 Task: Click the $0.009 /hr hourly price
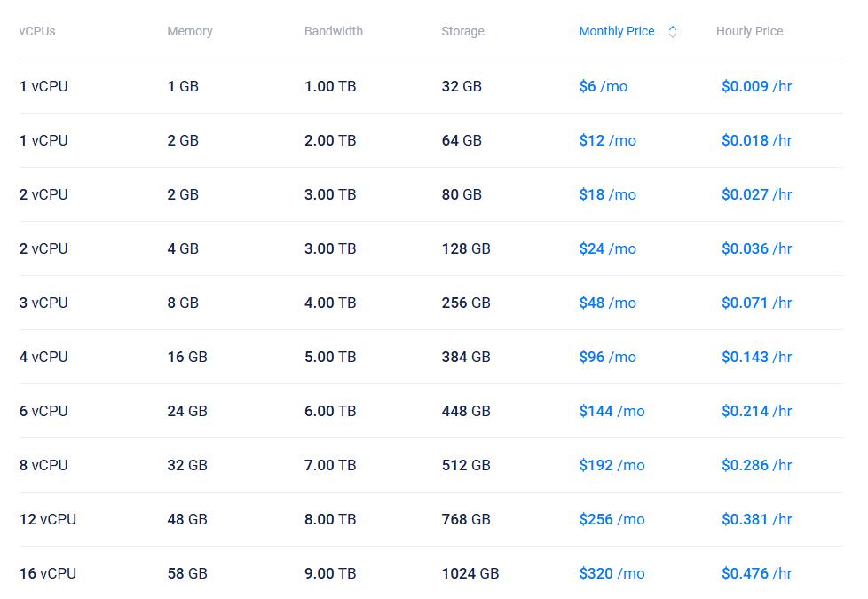[x=756, y=86]
